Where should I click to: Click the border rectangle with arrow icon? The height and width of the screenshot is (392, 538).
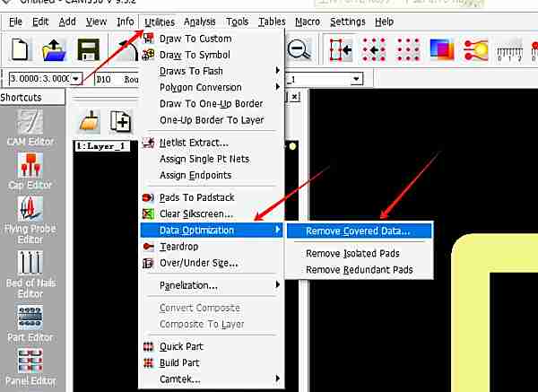pyautogui.click(x=341, y=50)
